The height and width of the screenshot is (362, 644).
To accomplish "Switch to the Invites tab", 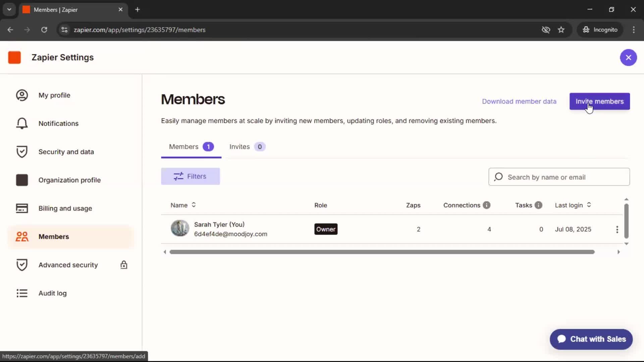I will click(x=247, y=147).
